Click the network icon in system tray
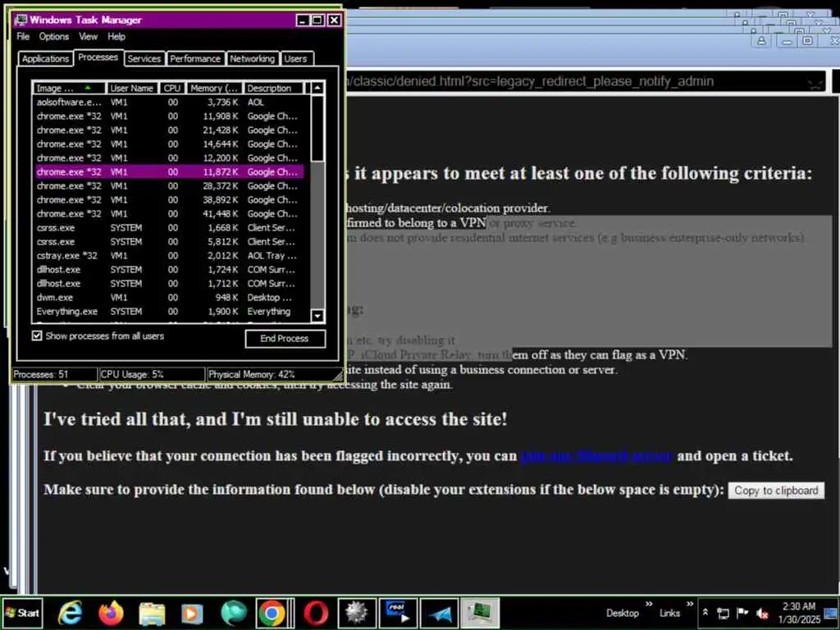This screenshot has height=630, width=840. (x=724, y=613)
